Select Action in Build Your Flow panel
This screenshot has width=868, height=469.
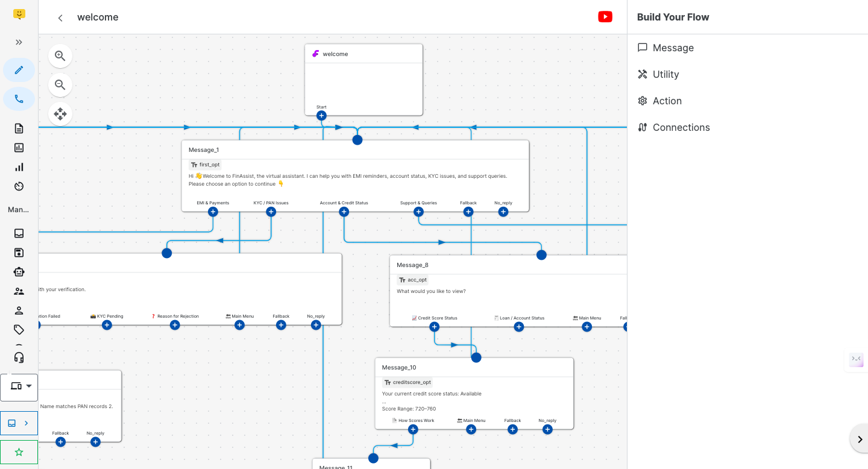[667, 101]
